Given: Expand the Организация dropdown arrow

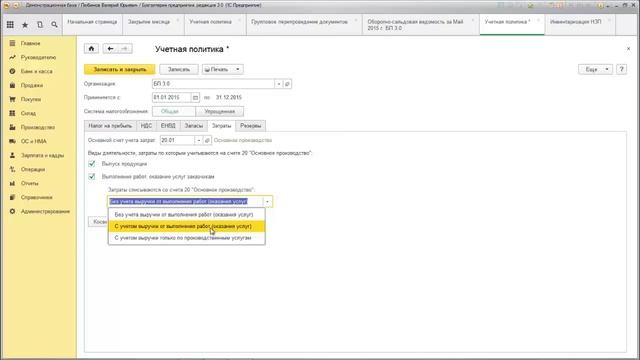Looking at the screenshot, I should pyautogui.click(x=278, y=84).
